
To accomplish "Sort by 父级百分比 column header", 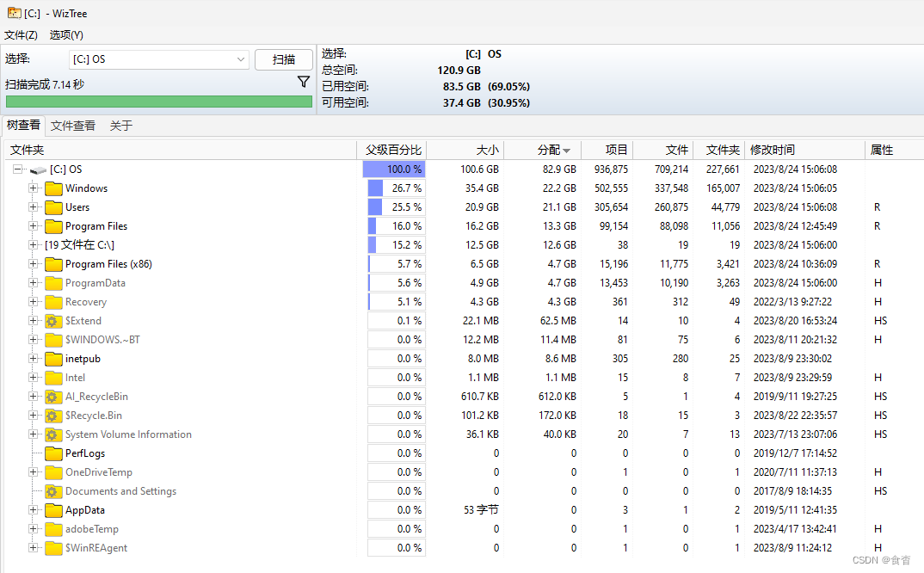I will (x=391, y=150).
